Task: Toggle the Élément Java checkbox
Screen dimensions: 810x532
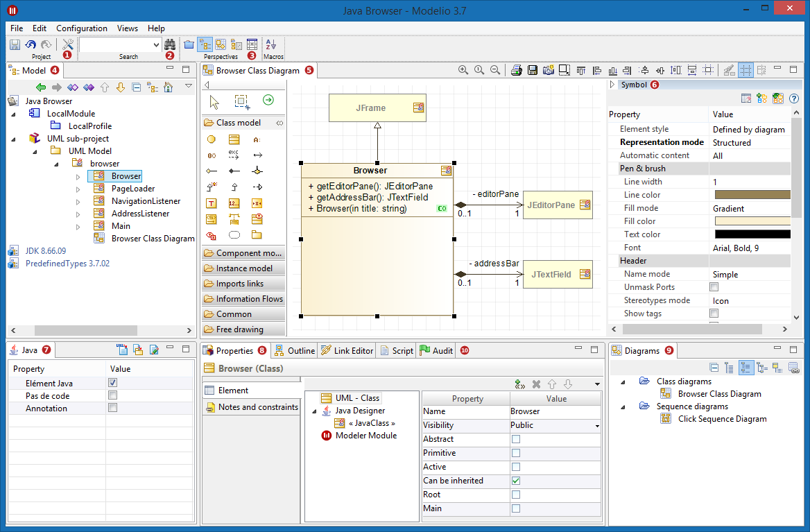Action: pyautogui.click(x=112, y=383)
